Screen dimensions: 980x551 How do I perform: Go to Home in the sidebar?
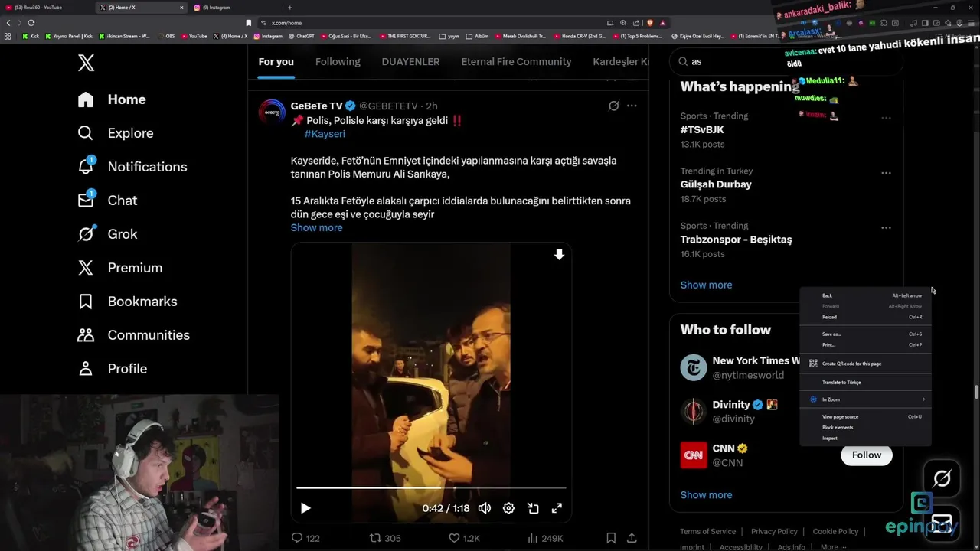112,99
